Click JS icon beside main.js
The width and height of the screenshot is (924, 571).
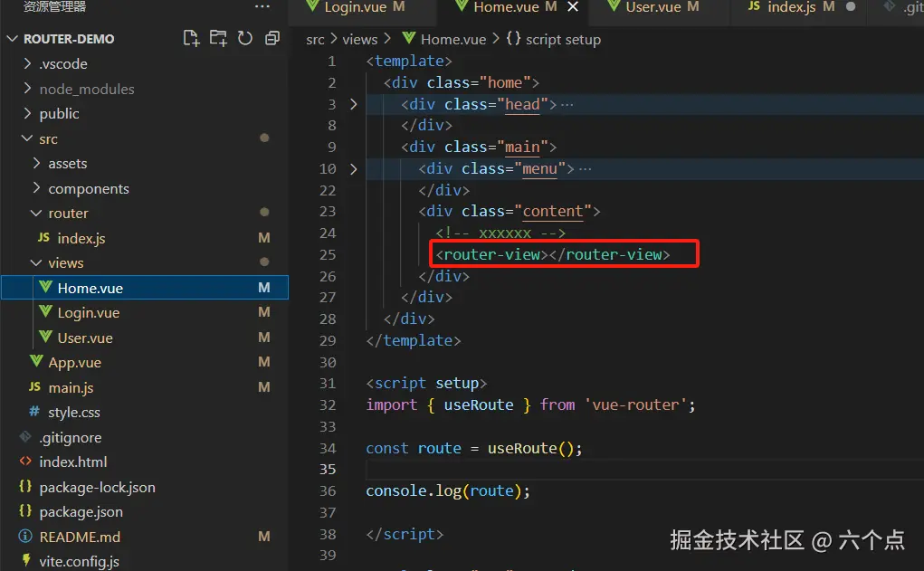[34, 387]
